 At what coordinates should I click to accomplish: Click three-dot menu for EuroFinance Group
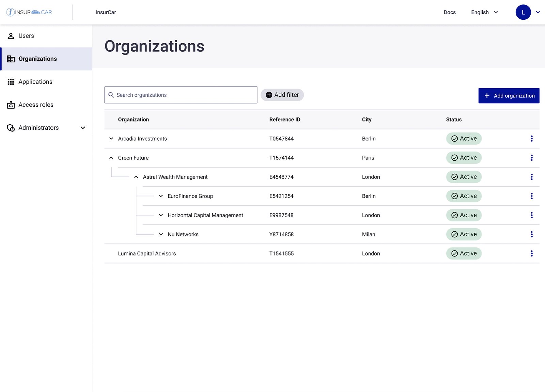531,196
